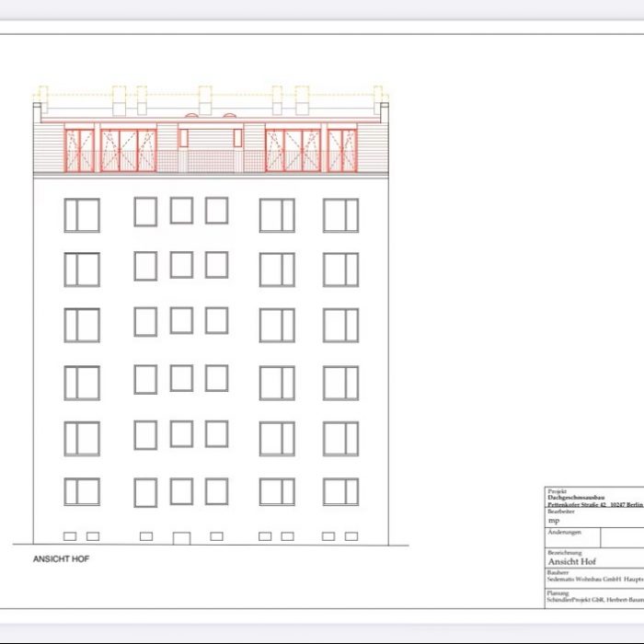Viewport: 644px width, 644px height.
Task: Select the rightmost small basement window
Action: click(351, 535)
